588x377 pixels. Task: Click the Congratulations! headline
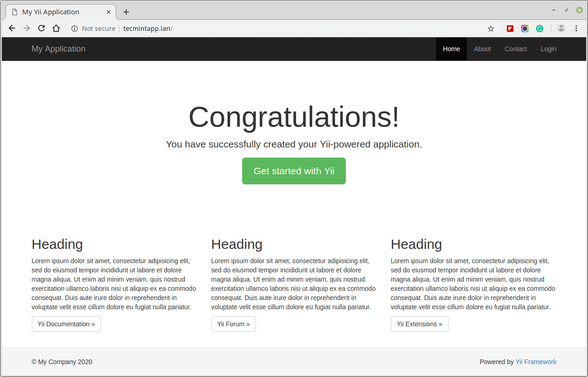pos(294,117)
